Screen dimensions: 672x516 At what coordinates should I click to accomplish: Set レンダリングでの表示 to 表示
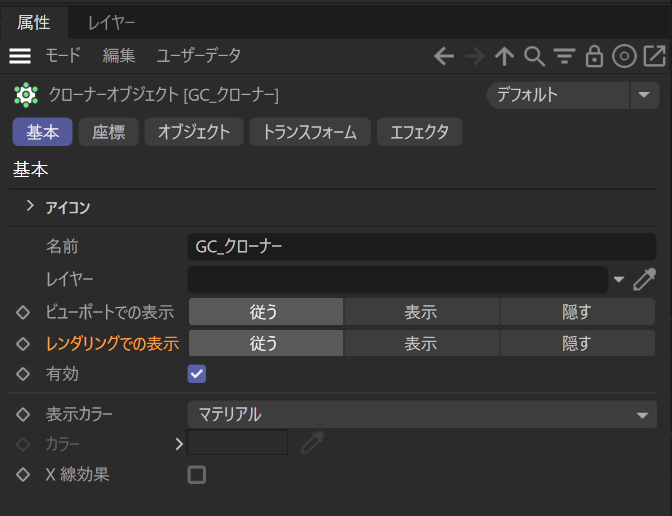click(x=421, y=343)
